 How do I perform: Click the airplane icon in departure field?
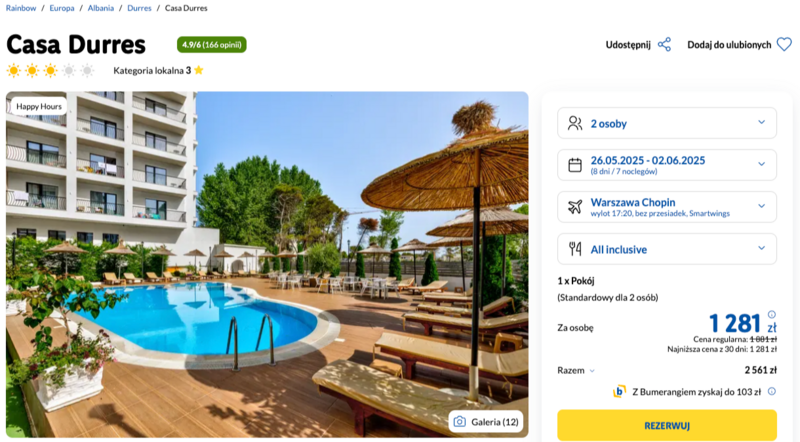tap(575, 207)
